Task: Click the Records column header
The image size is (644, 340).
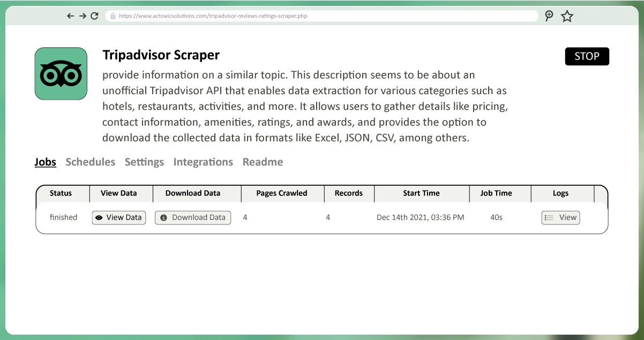Action: 349,193
